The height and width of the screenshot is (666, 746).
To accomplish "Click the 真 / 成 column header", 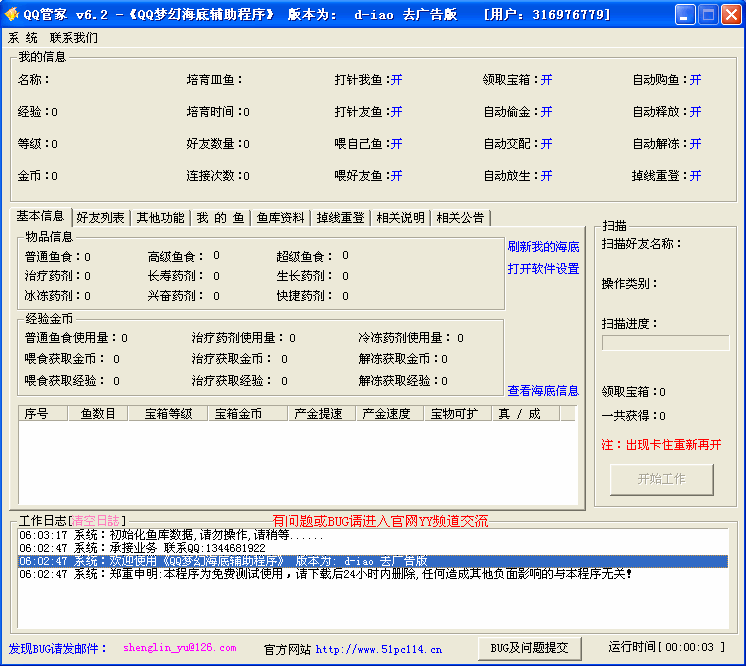I will 526,414.
